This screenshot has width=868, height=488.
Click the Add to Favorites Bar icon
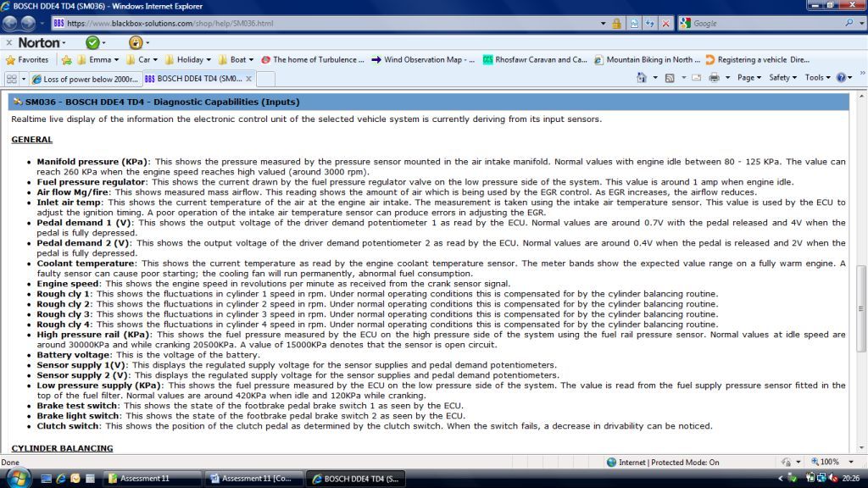coord(66,60)
